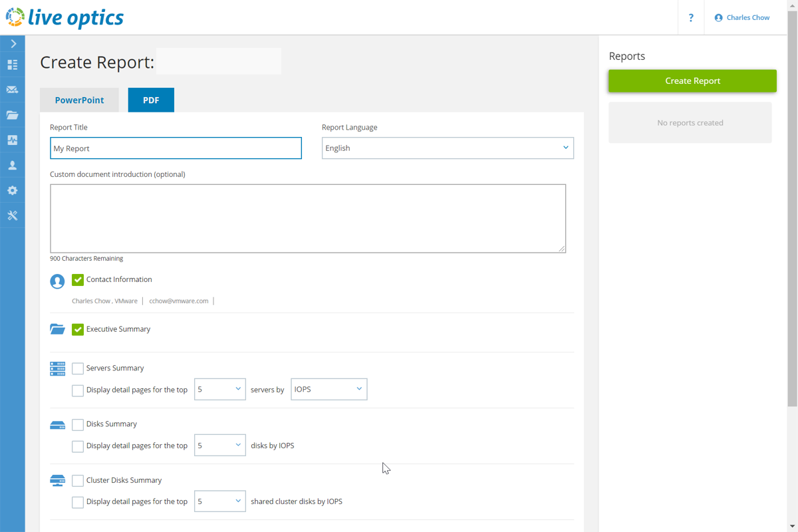Open the envelope messages icon in sidebar
Viewport: 798px width, 532px height.
tap(13, 90)
